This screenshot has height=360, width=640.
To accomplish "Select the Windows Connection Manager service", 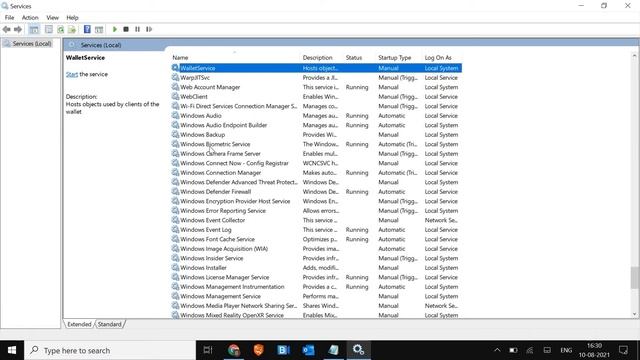I will [316, 173].
